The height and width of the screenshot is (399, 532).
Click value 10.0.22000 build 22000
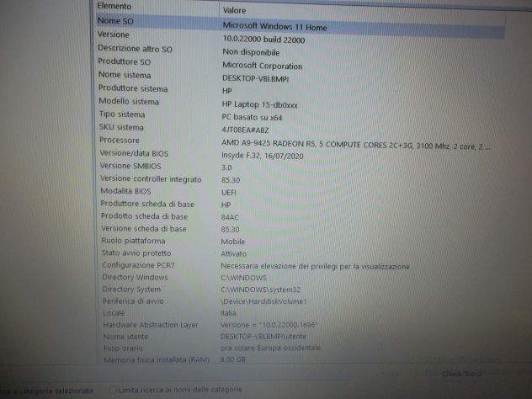263,40
